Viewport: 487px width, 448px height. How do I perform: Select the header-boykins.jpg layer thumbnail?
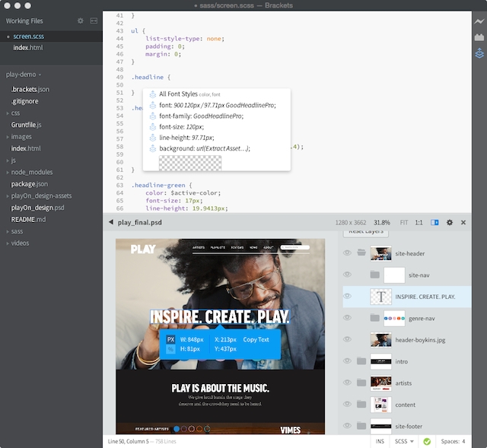click(380, 340)
